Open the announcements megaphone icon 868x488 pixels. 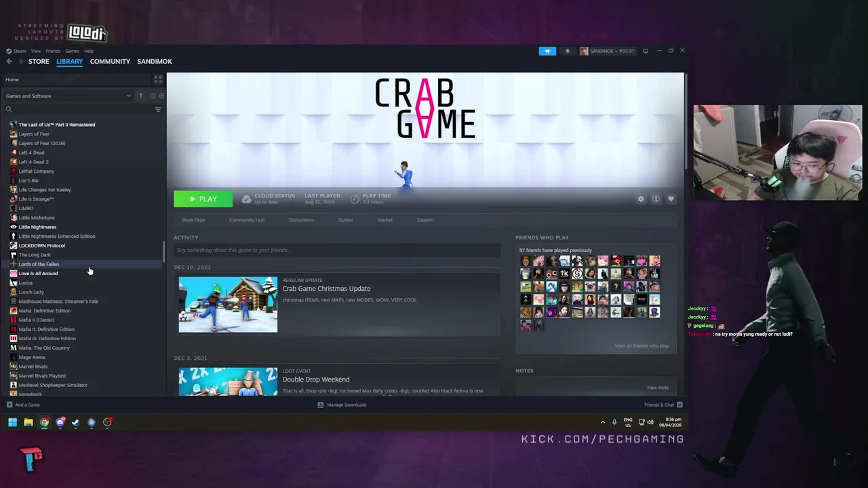[547, 51]
